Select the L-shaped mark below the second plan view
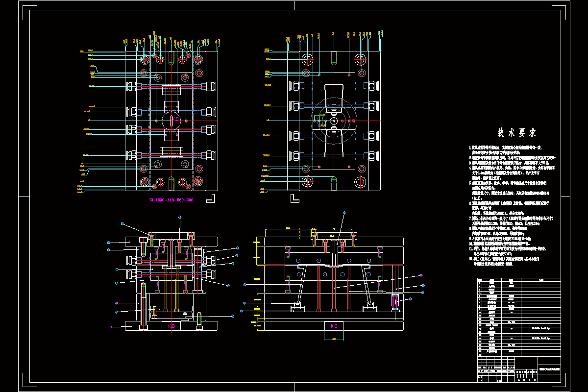The image size is (588, 392). point(294,198)
